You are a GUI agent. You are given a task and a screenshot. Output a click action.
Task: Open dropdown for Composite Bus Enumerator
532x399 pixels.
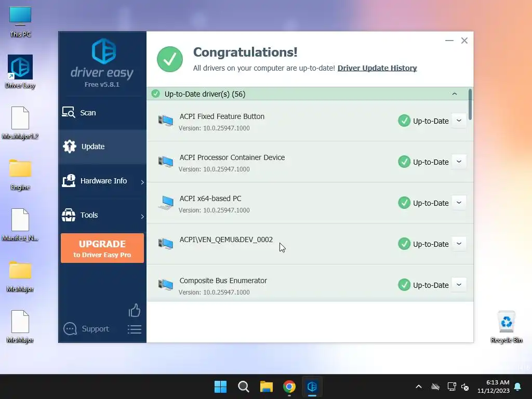pos(459,285)
